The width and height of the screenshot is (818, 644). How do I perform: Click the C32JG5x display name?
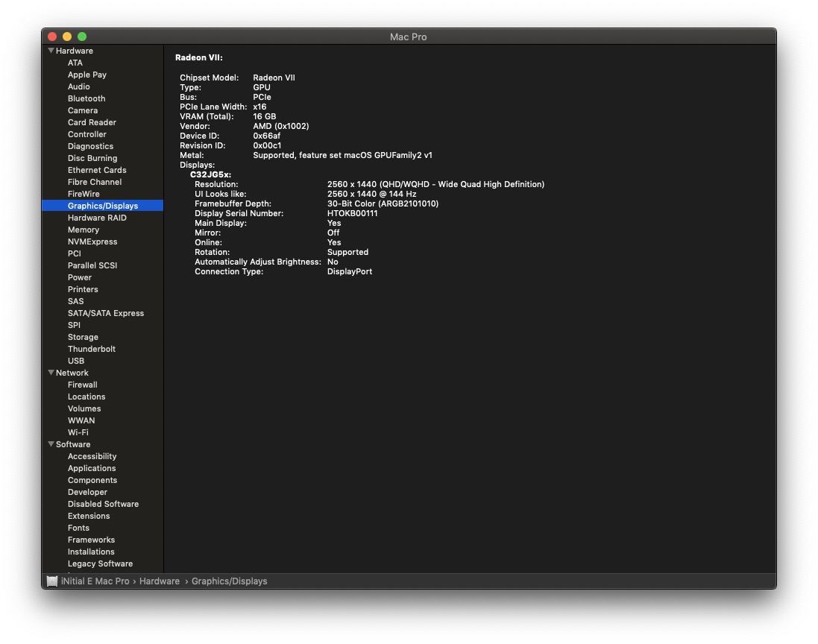pos(211,174)
